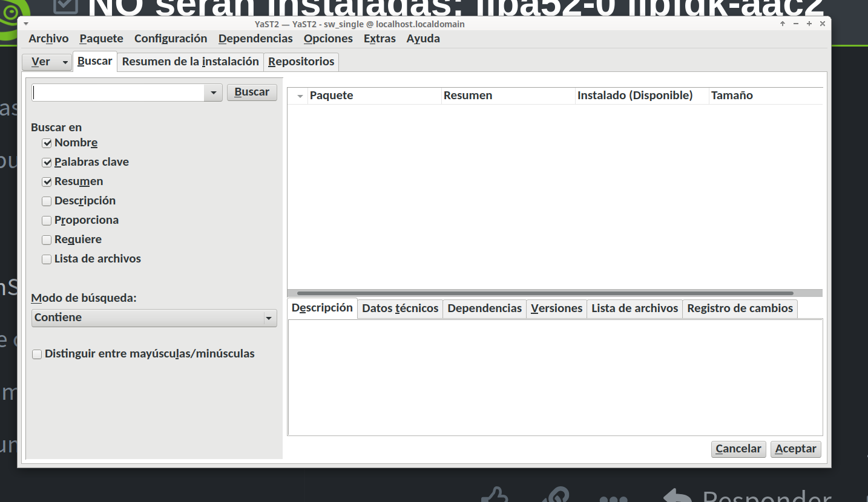Image resolution: width=868 pixels, height=502 pixels.
Task: Switch to the Repositorios tab
Action: point(301,62)
